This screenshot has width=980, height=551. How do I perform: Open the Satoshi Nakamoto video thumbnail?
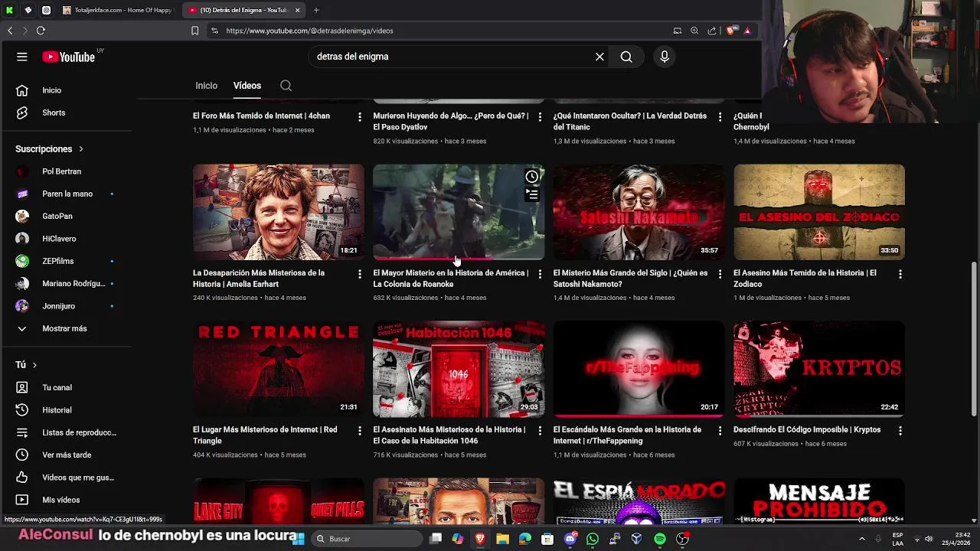tap(639, 212)
